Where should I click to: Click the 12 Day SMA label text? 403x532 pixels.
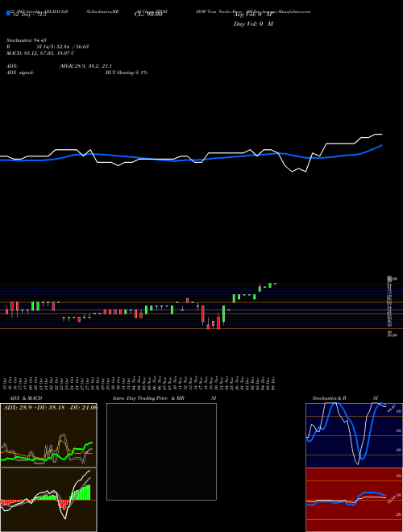tap(30, 15)
